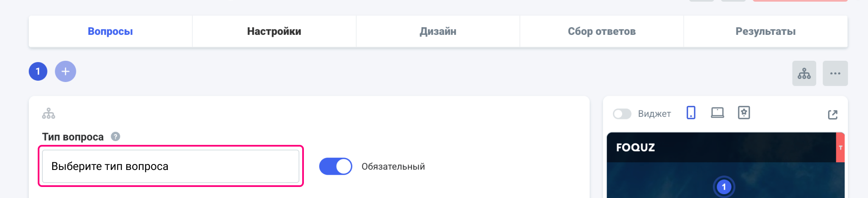Switch to the Вопросы tab
Screen dimensions: 868x198
(110, 31)
